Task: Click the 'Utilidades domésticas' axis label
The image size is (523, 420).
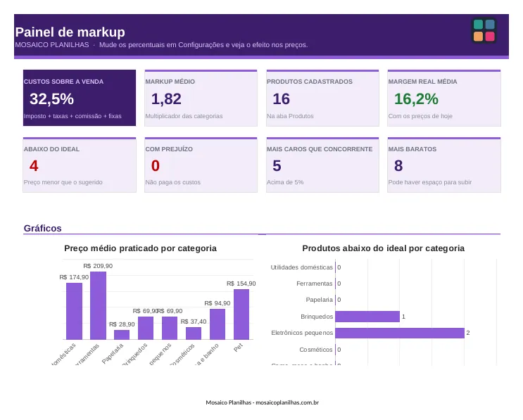Action: 301,267
